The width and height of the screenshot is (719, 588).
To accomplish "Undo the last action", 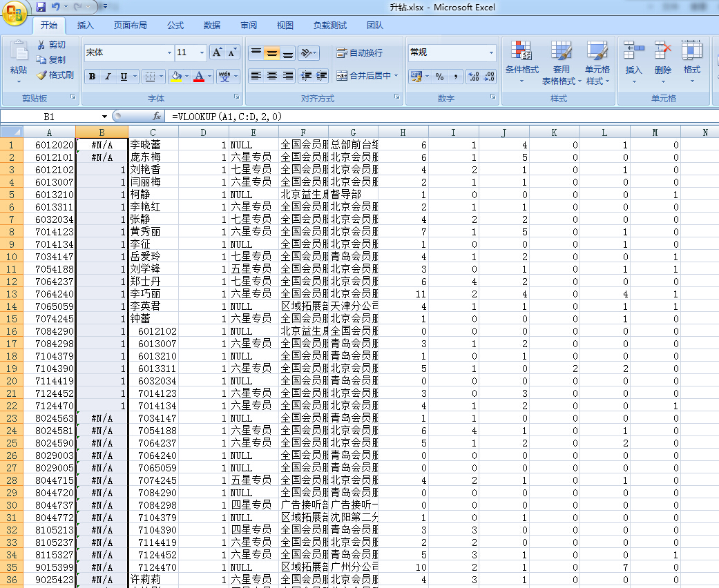I will pos(56,7).
